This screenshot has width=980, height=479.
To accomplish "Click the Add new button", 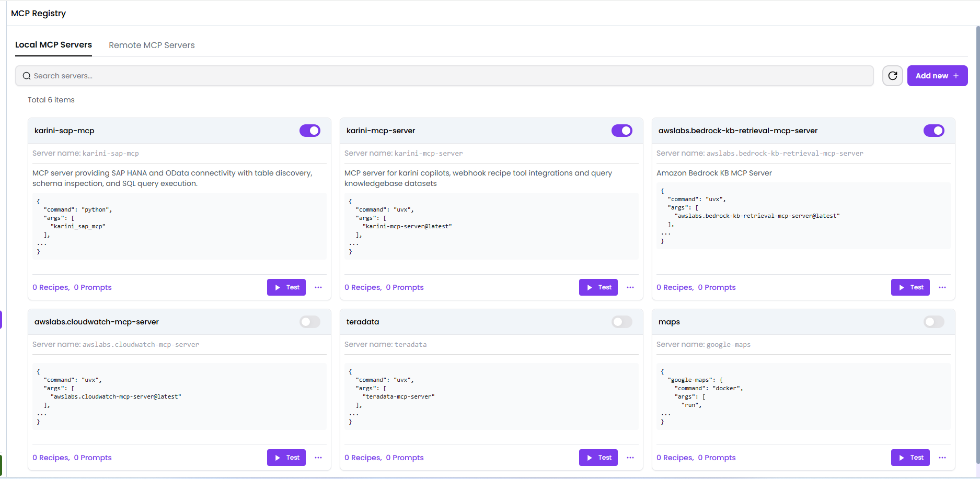I will coord(937,76).
